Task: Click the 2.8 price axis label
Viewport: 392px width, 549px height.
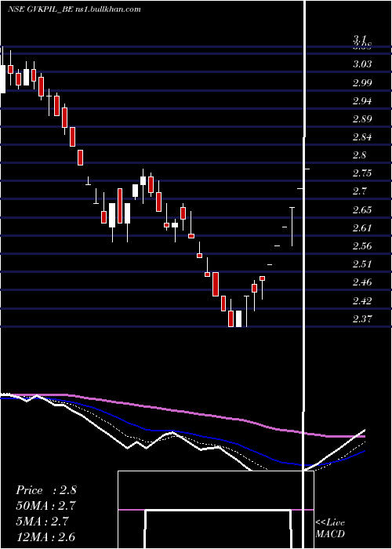Action: pos(360,155)
